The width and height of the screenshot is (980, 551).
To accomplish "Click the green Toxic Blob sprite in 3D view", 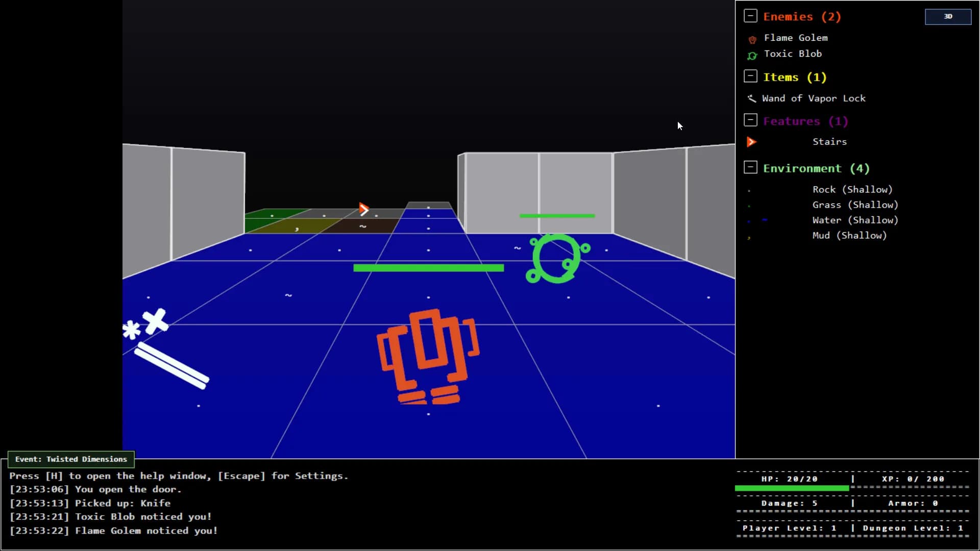I will pos(557,258).
